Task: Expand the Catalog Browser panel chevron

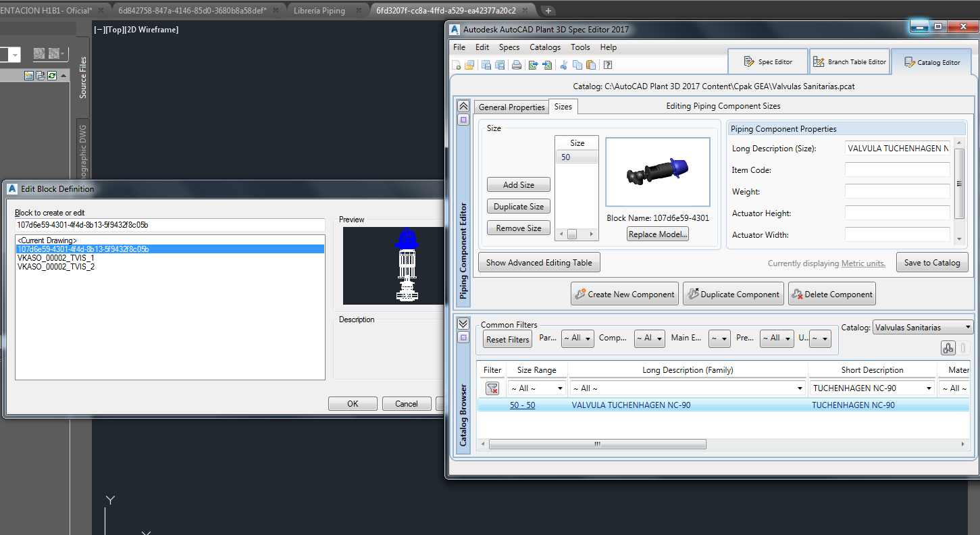Action: (463, 324)
